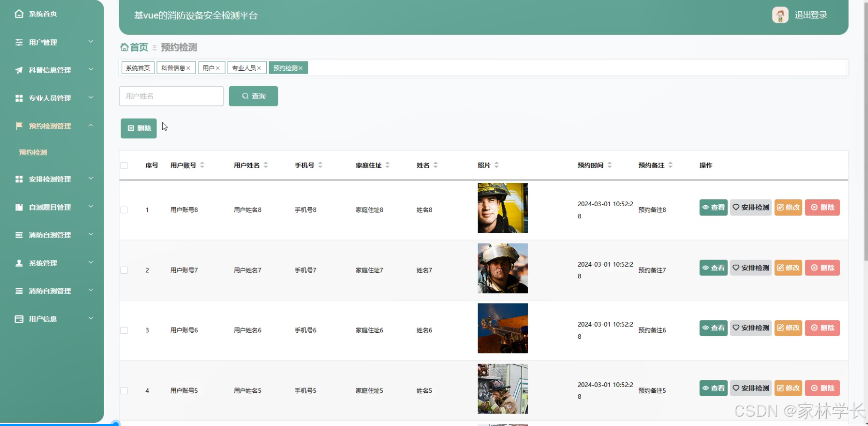This screenshot has height=426, width=868.
Task: Click 修改 for row 用户账号7
Action: (x=788, y=268)
